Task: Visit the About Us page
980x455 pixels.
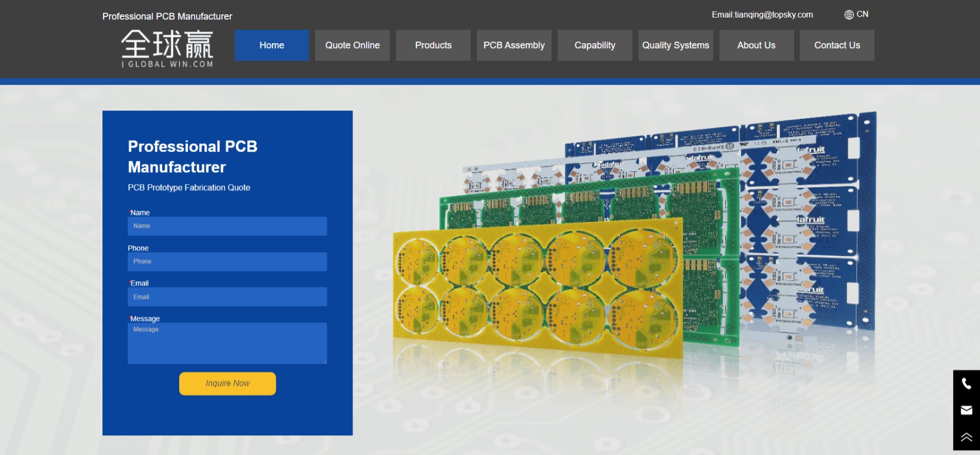Action: pyautogui.click(x=756, y=45)
